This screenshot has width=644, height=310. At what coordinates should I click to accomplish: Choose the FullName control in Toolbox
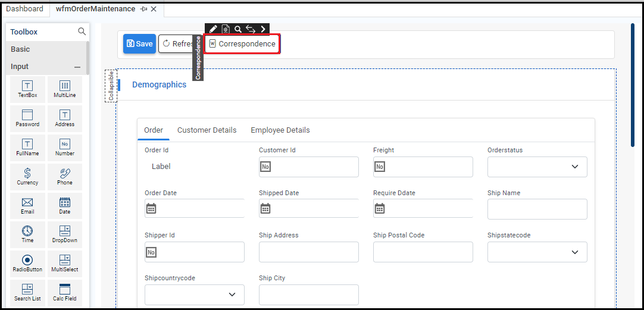[27, 148]
